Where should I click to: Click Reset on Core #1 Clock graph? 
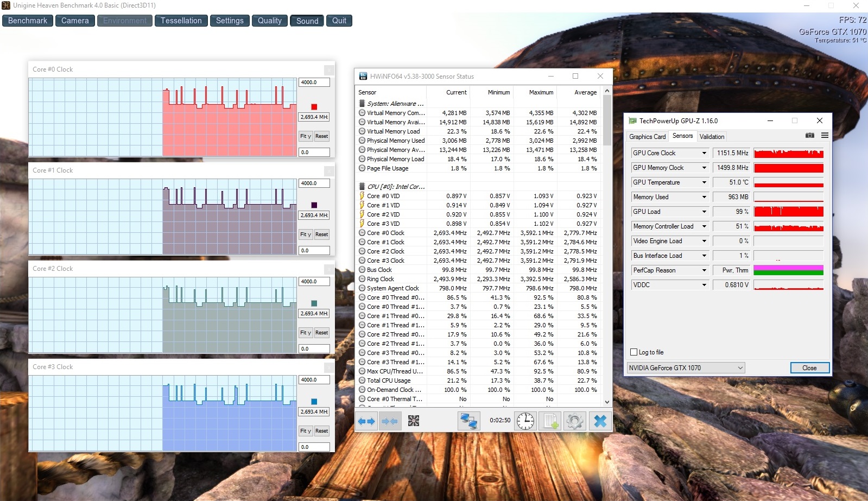click(321, 234)
